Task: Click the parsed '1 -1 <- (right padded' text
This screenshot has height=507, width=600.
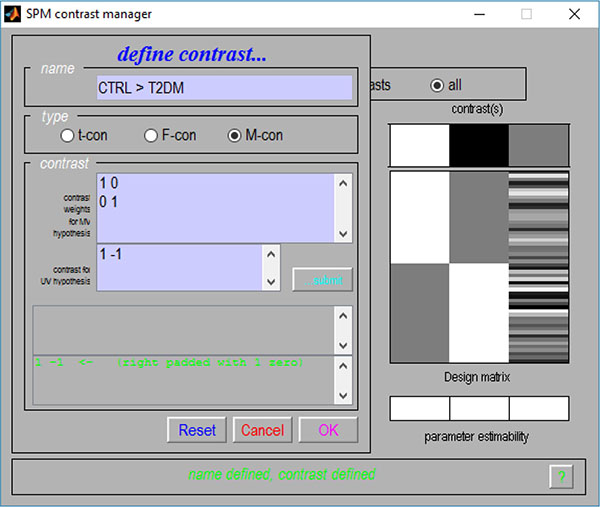Action: (x=169, y=362)
